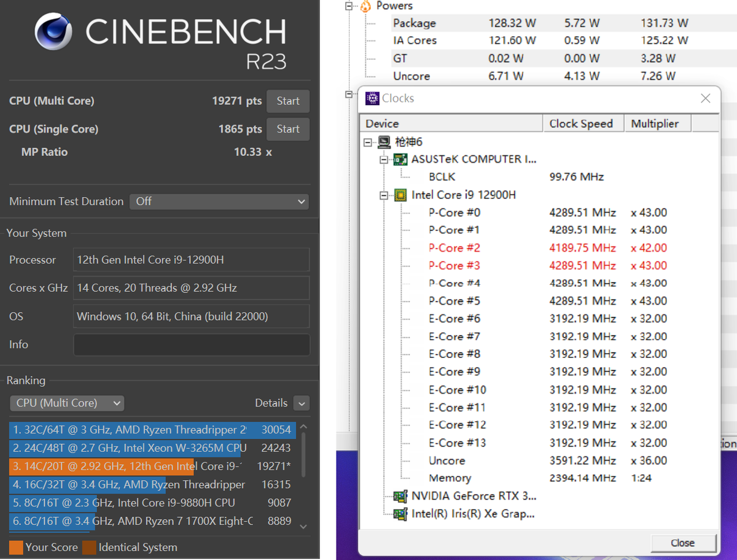Click the orange Your Score swatch
Screen dimensions: 737x560
[x=16, y=547]
